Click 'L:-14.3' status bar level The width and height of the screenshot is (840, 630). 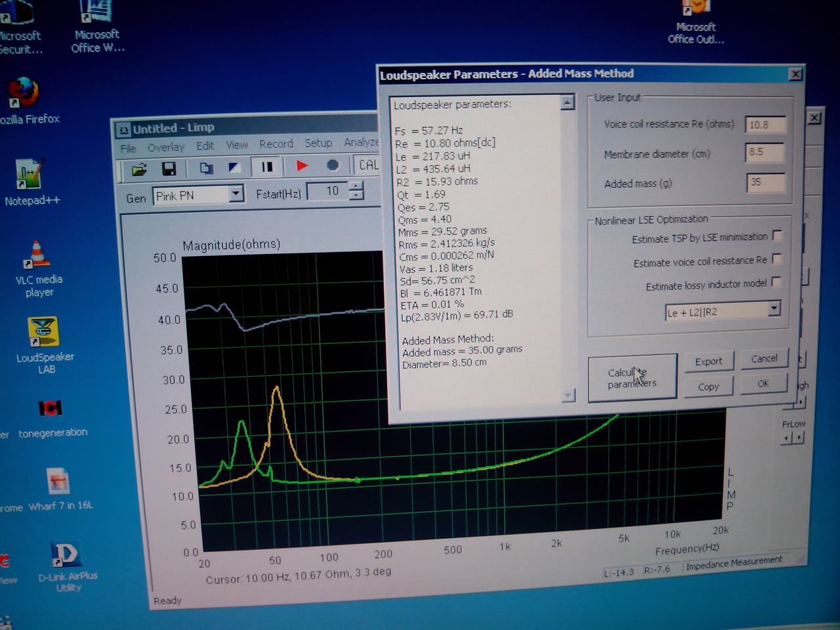click(x=619, y=572)
